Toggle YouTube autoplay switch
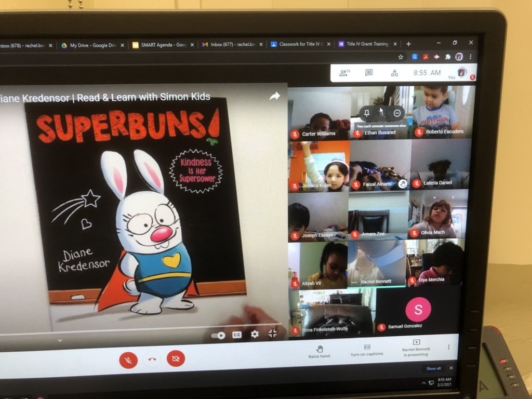The width and height of the screenshot is (532, 399). [218, 336]
